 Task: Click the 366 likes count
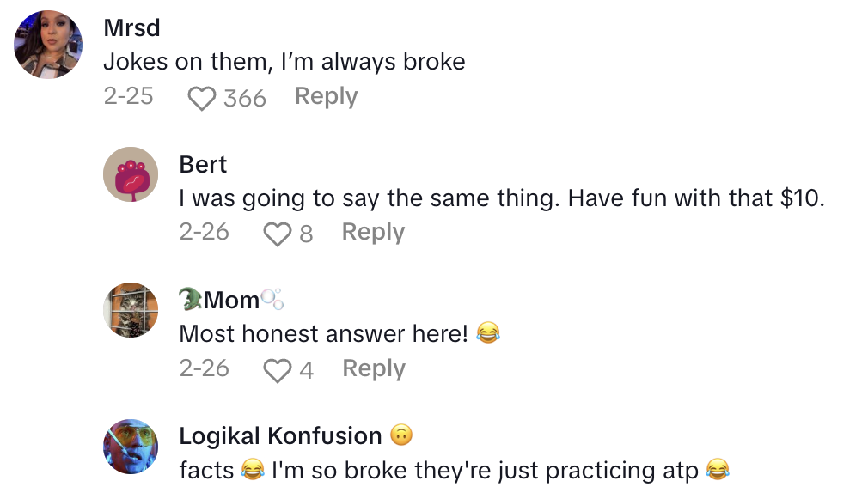pos(245,99)
